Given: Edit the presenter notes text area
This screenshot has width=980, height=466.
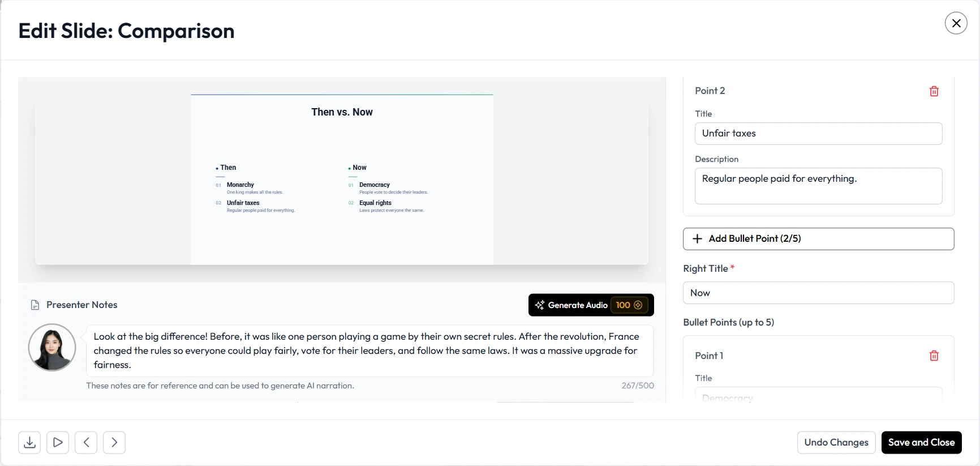Looking at the screenshot, I should coord(370,350).
